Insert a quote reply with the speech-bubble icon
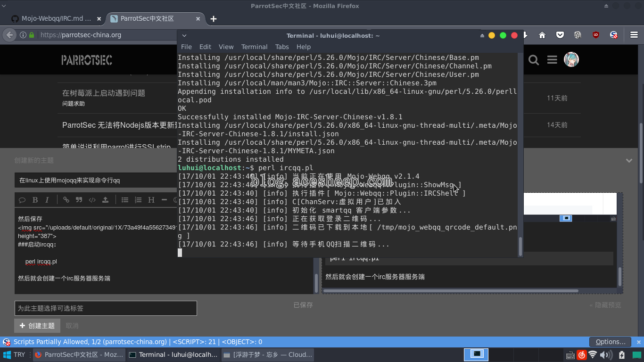The height and width of the screenshot is (362, 644). pyautogui.click(x=22, y=200)
